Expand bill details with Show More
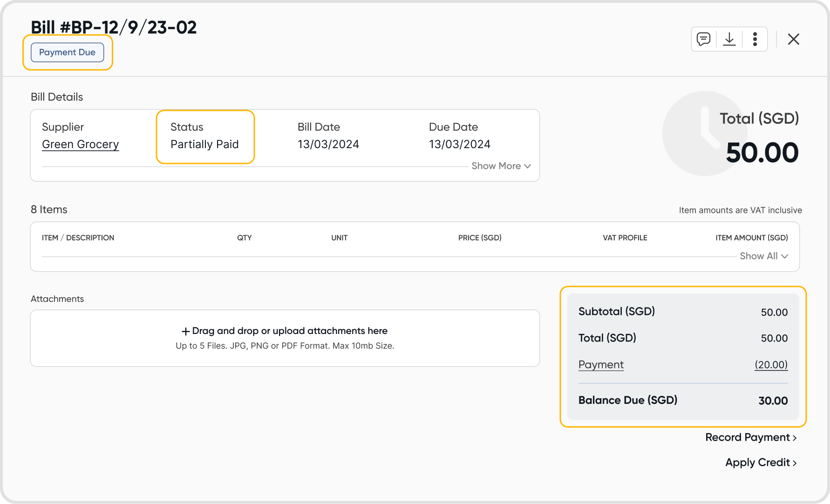The image size is (830, 504). tap(501, 166)
